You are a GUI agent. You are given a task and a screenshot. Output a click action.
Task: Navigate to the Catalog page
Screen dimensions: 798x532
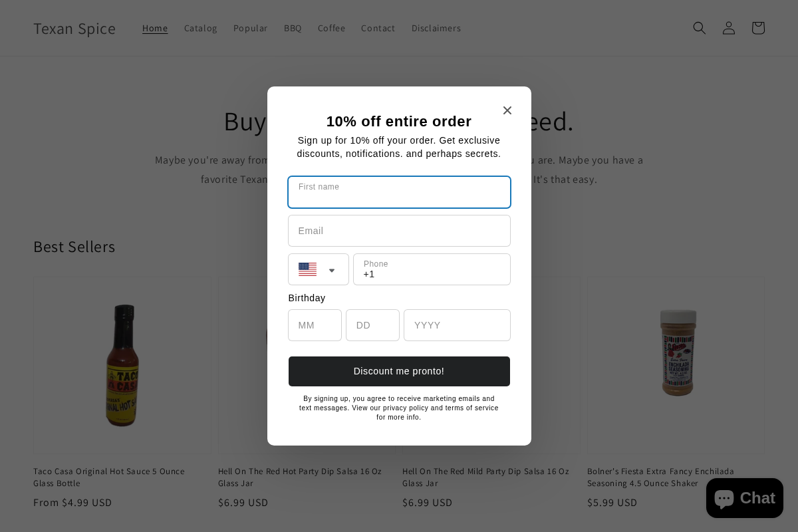coord(200,28)
